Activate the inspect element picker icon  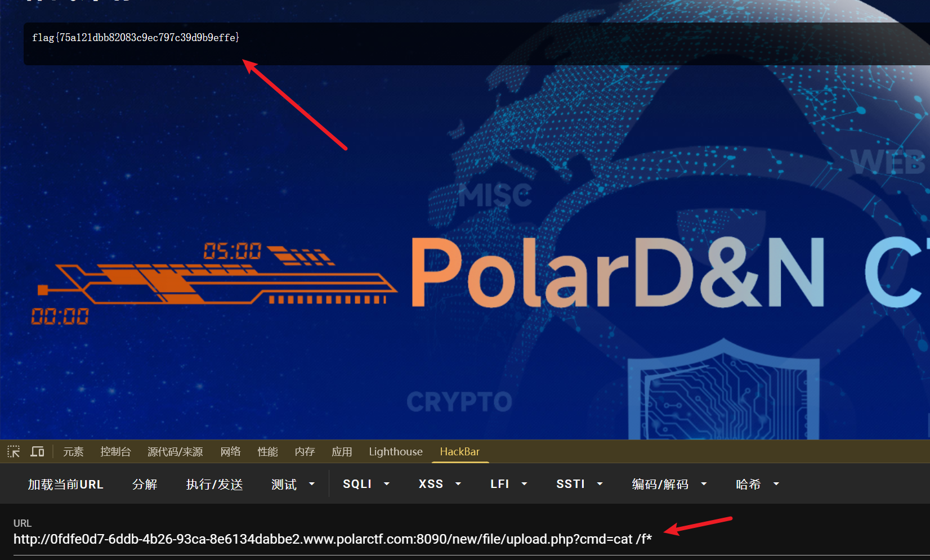click(14, 451)
